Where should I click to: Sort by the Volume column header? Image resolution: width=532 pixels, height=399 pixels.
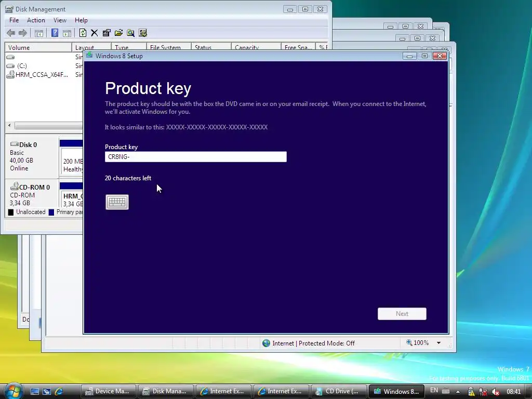(x=38, y=47)
